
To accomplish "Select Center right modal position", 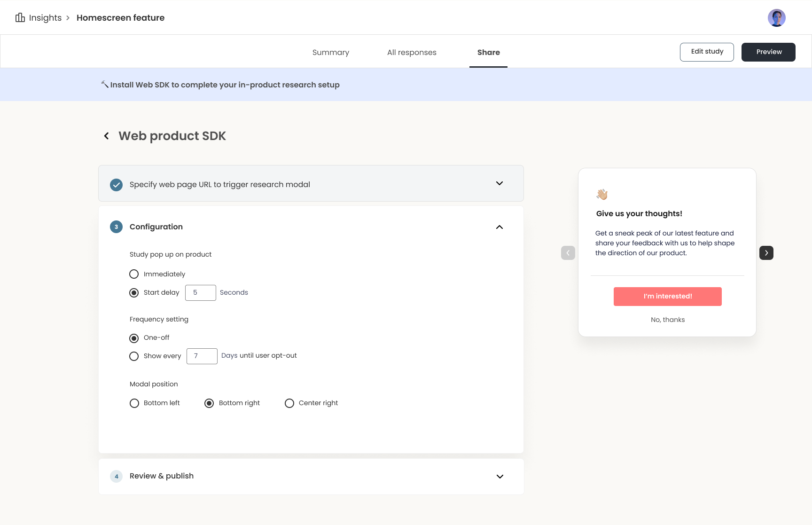I will tap(289, 403).
